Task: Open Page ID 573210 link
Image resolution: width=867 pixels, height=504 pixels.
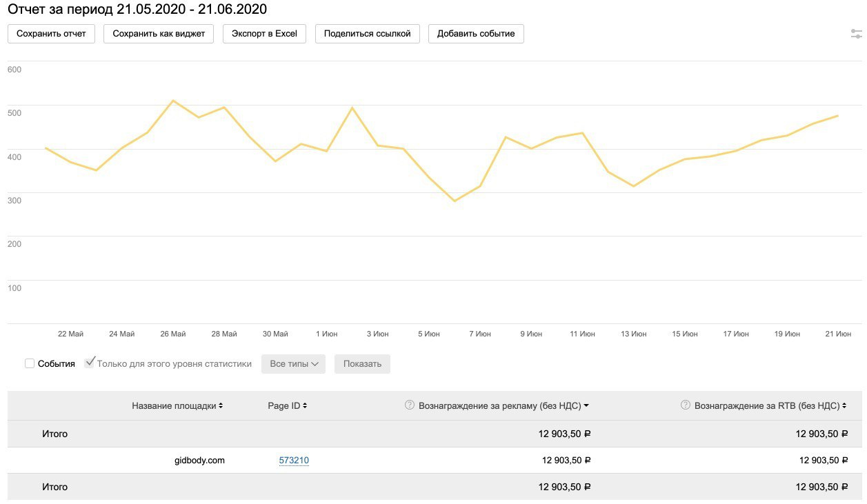Action: point(294,460)
